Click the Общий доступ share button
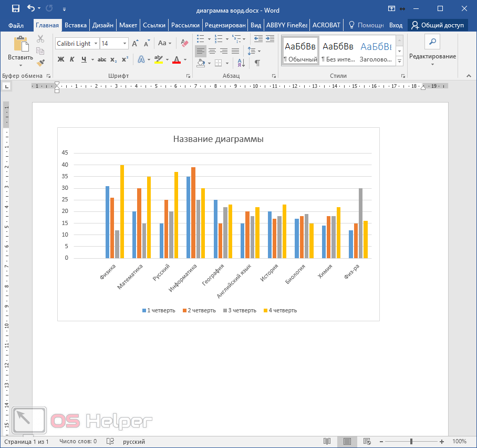Image resolution: width=477 pixels, height=448 pixels. pyautogui.click(x=438, y=25)
